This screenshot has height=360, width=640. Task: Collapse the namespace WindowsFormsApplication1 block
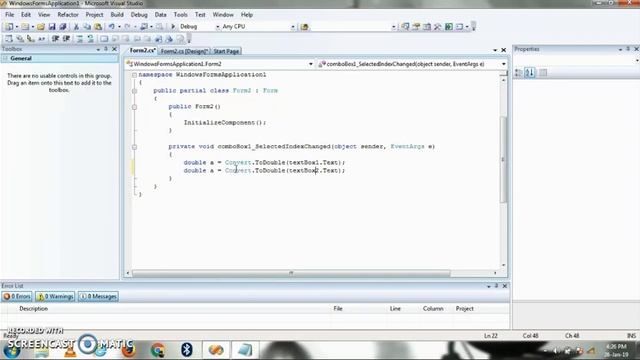(134, 75)
